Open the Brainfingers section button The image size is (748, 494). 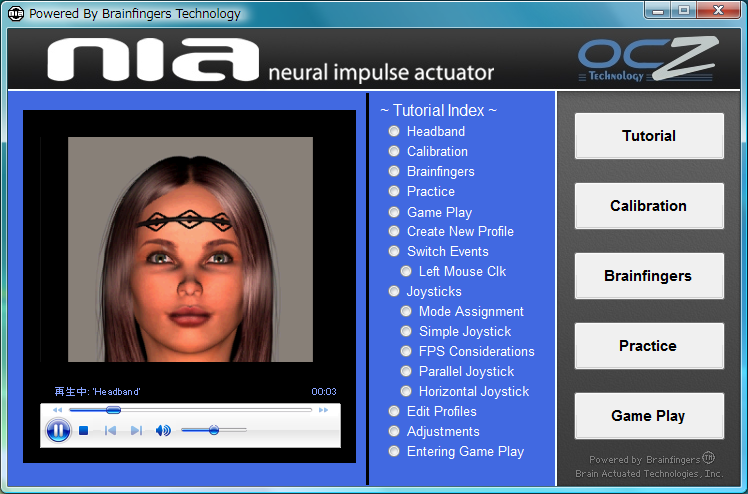click(x=649, y=276)
